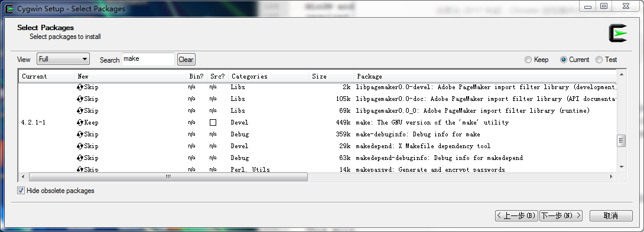Select the Test radio button

599,60
